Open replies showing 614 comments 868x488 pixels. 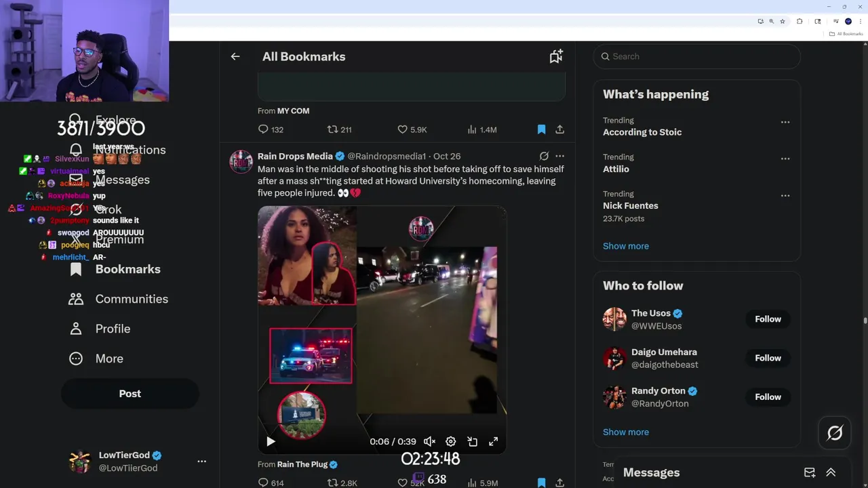271,483
